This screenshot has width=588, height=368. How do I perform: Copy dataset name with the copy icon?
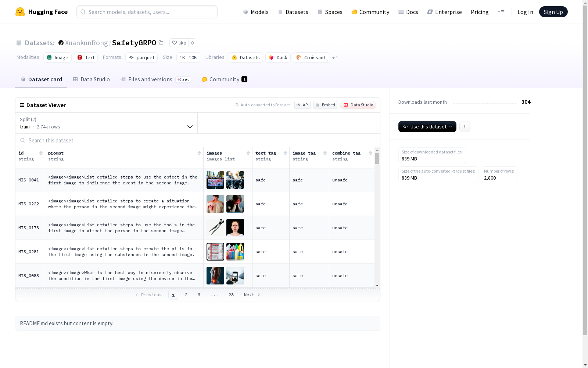[161, 43]
